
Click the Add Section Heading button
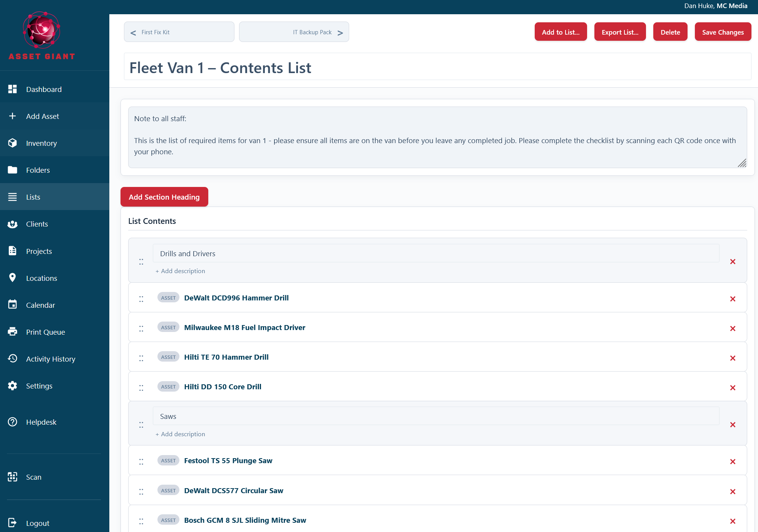164,197
